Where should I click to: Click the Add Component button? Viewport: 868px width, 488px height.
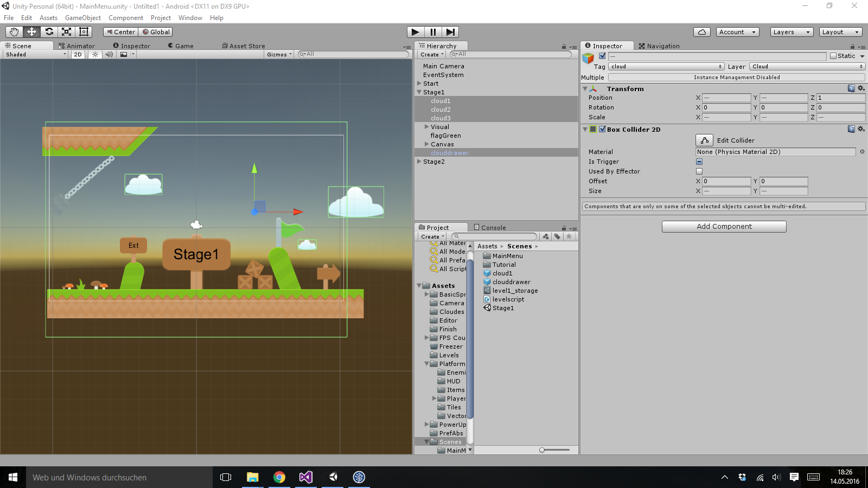724,227
